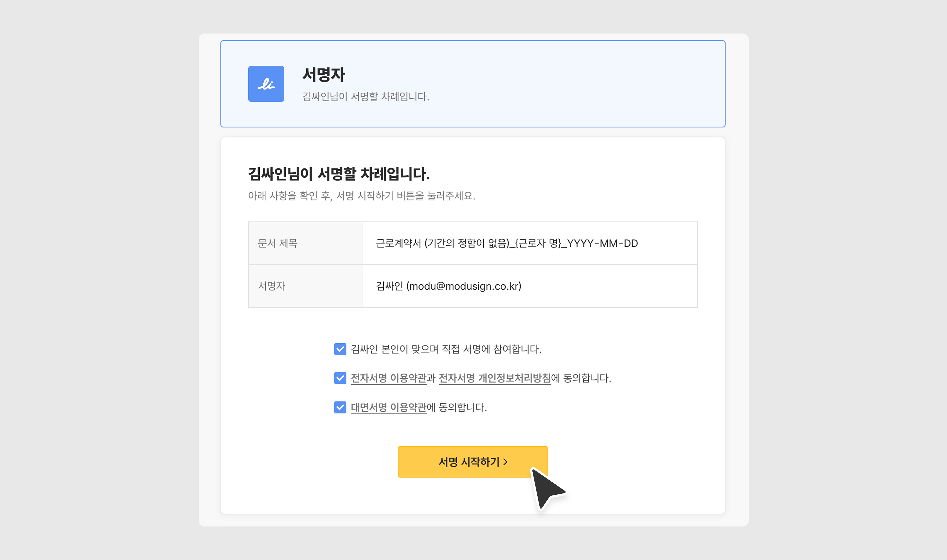Click the 서명자 banner heading
947x560 pixels.
click(x=324, y=74)
